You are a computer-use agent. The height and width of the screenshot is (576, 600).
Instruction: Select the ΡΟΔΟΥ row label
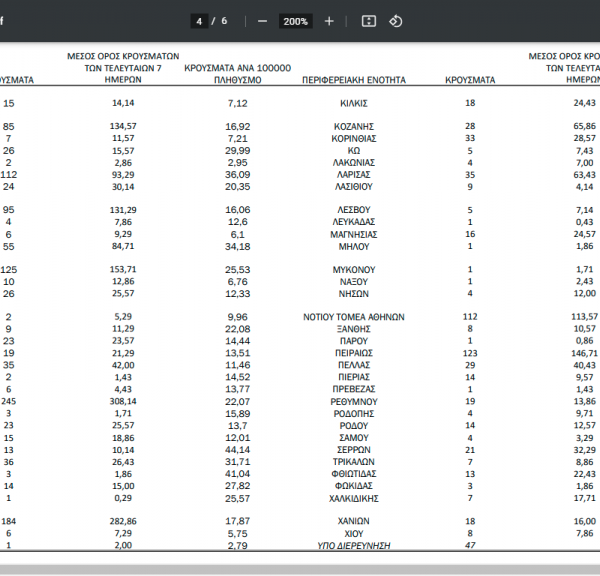354,426
